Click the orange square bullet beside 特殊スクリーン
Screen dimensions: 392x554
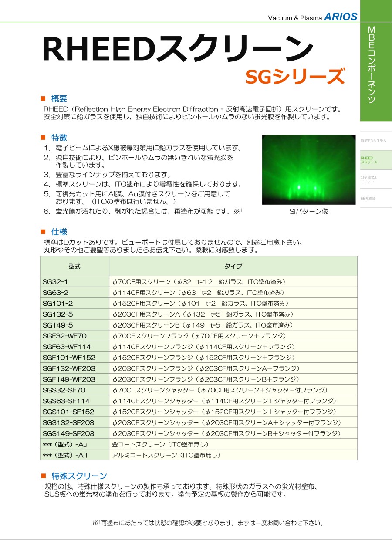pyautogui.click(x=43, y=476)
